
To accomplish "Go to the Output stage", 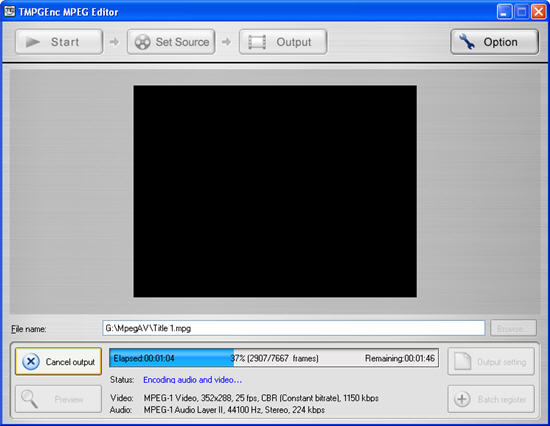I will pos(283,42).
